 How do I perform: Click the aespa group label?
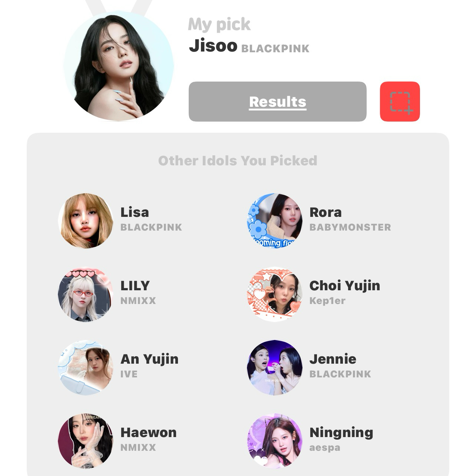[325, 448]
